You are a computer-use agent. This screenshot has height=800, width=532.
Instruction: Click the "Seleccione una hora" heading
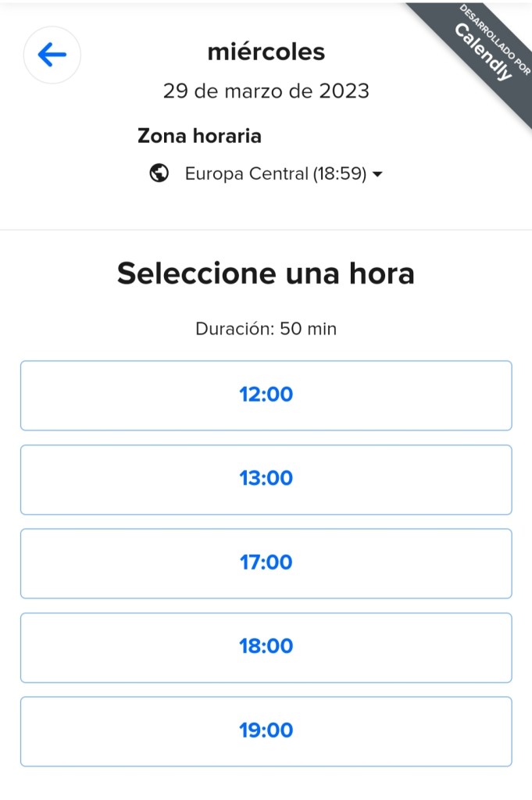pyautogui.click(x=266, y=274)
